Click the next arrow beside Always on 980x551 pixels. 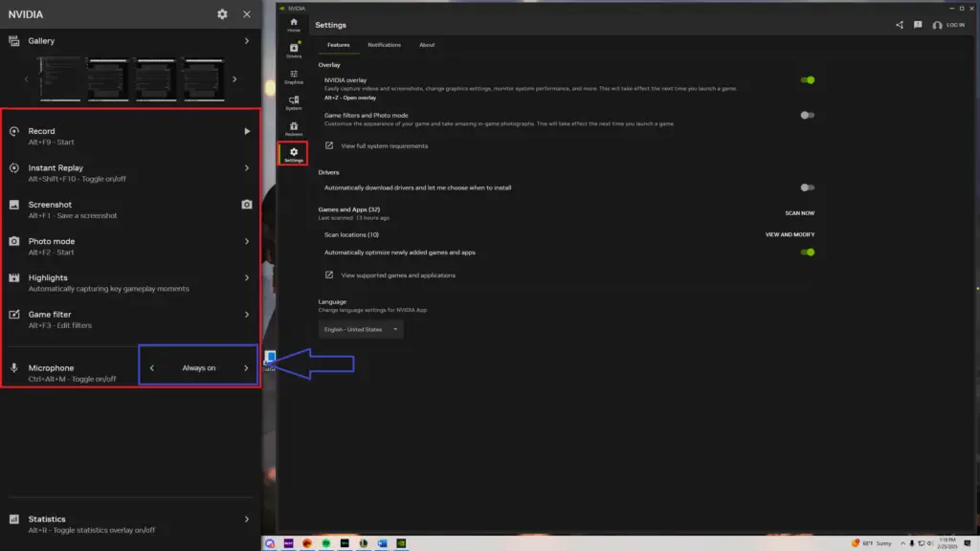click(246, 368)
